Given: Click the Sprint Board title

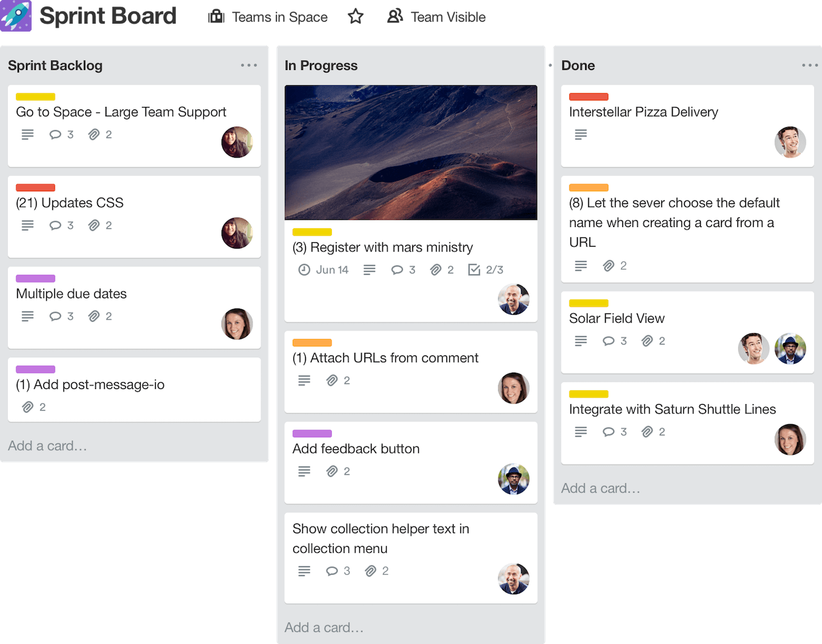Looking at the screenshot, I should 107,16.
